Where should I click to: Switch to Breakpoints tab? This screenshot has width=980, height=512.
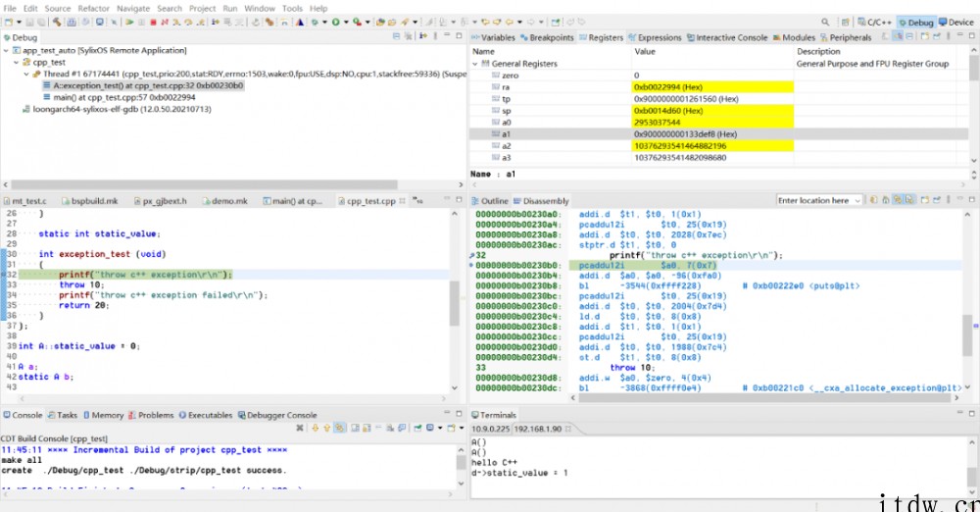coord(547,37)
